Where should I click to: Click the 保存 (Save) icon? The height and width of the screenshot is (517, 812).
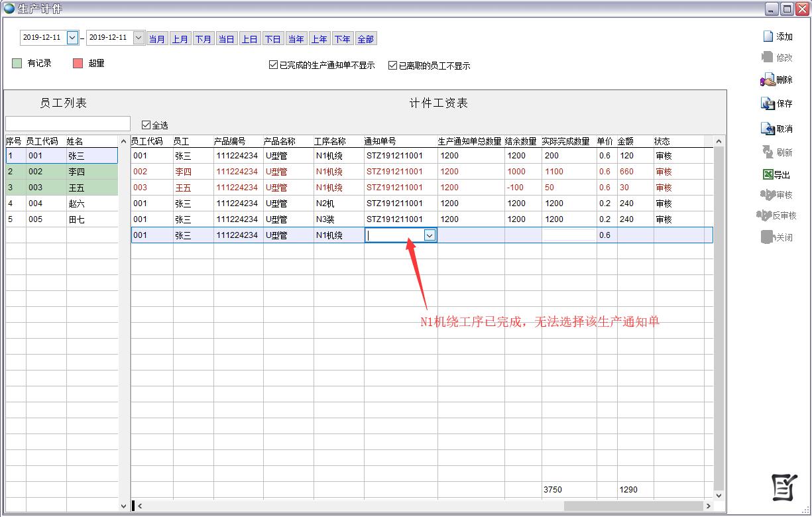[768, 104]
